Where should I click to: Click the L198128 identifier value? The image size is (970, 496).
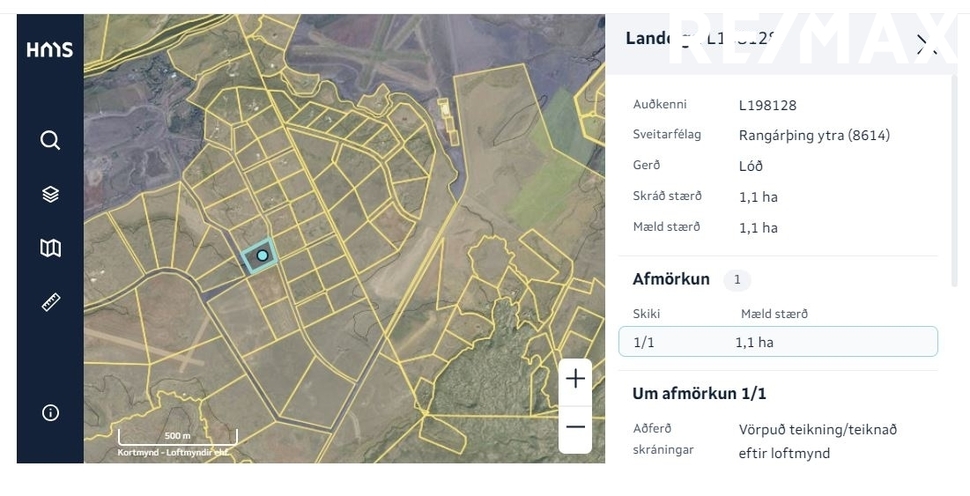[767, 105]
